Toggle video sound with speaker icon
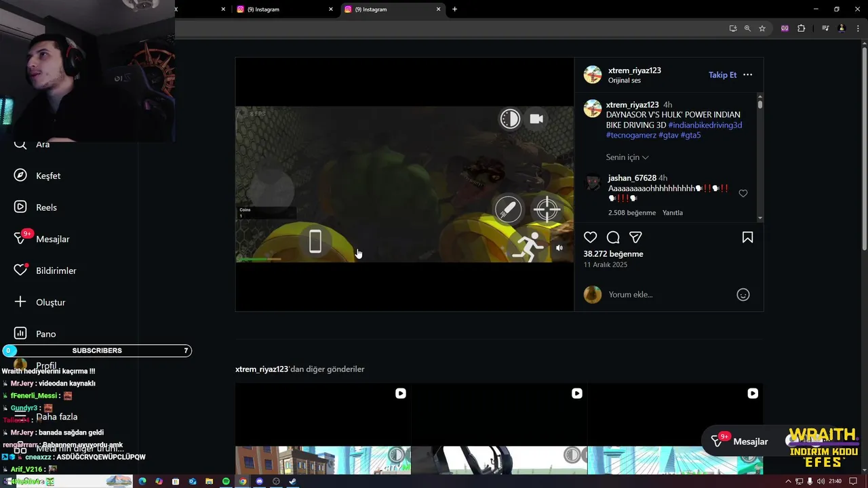Viewport: 868px width, 488px height. 559,248
